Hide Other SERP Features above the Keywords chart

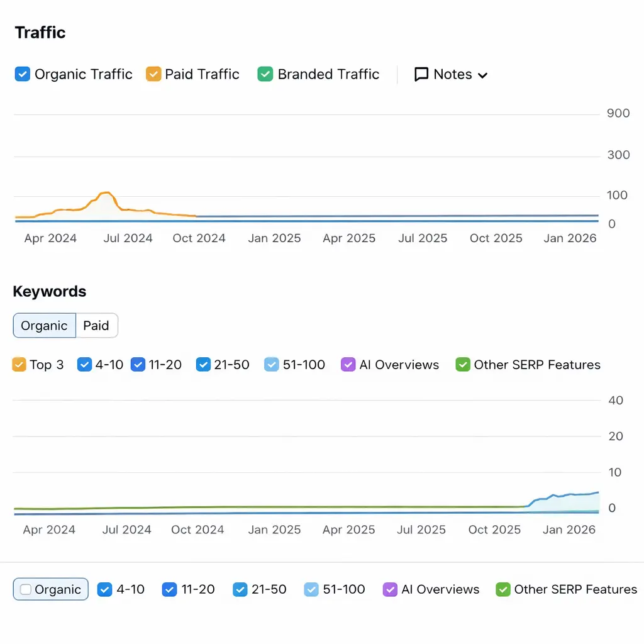[463, 365]
